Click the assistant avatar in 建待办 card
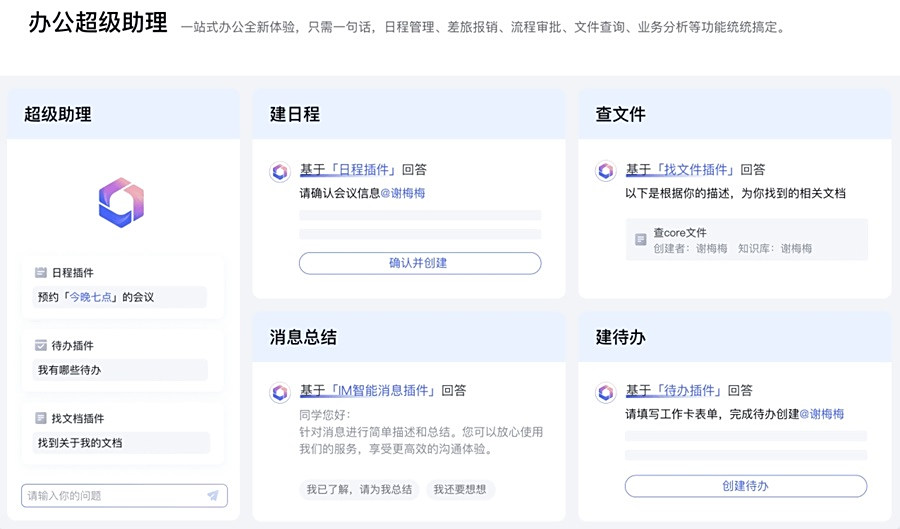900x529 pixels. click(605, 392)
